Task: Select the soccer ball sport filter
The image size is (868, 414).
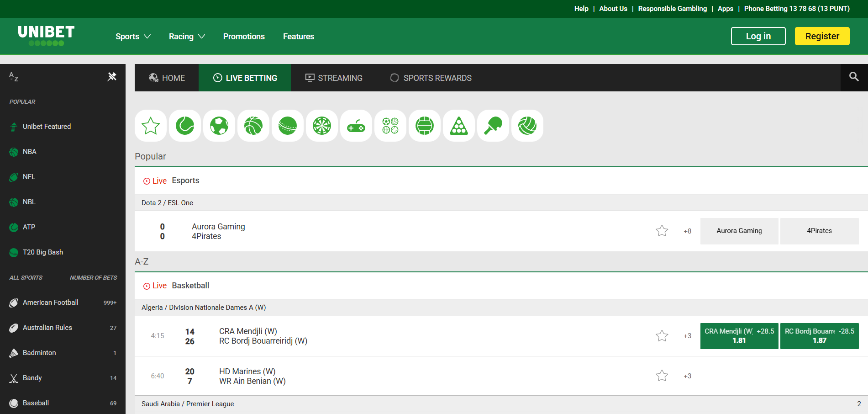Action: coord(219,126)
